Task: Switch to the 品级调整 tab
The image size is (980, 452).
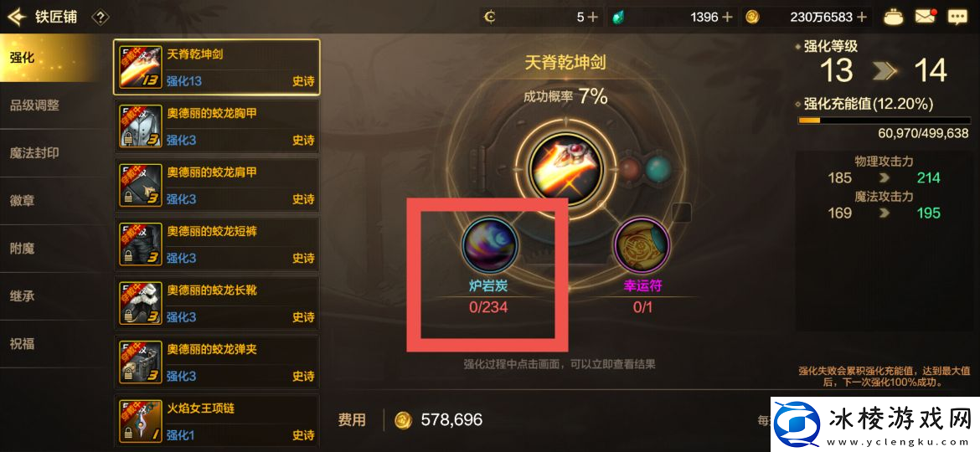Action: (x=35, y=105)
